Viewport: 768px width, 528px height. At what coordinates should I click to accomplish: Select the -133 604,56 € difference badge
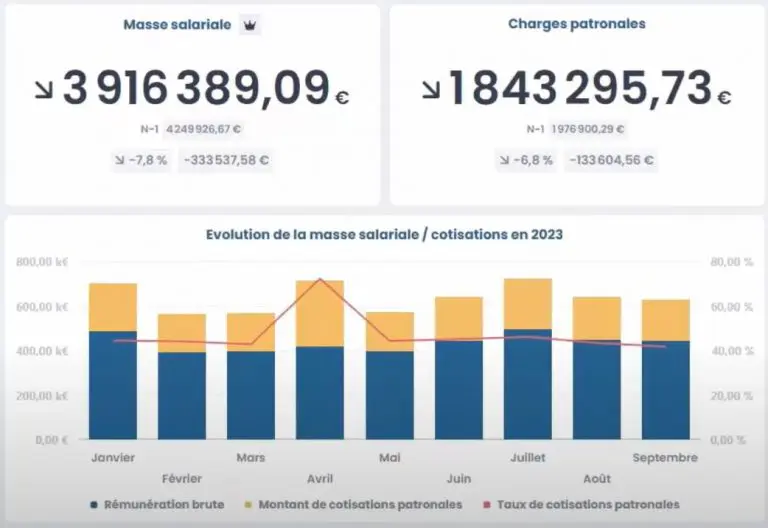coord(610,160)
